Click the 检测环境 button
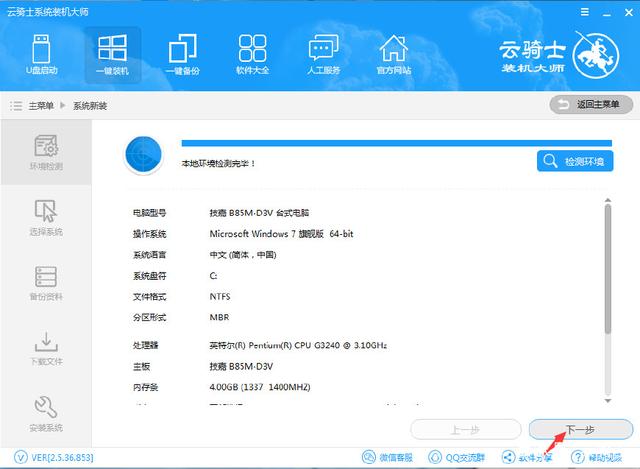 575,161
